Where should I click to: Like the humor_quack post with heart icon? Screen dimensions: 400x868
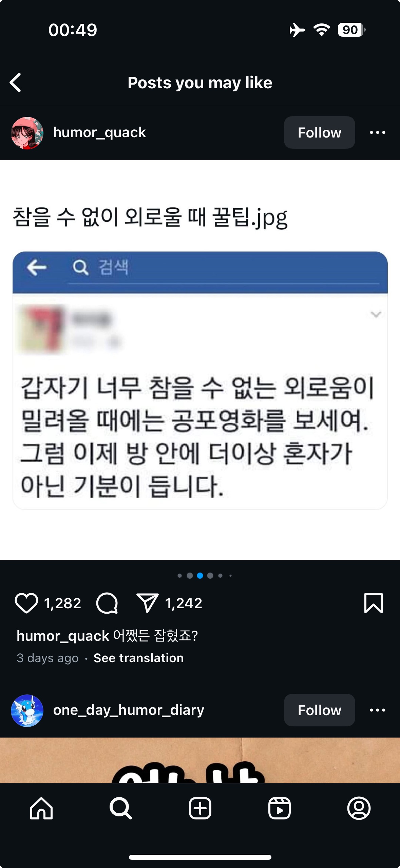tap(26, 603)
